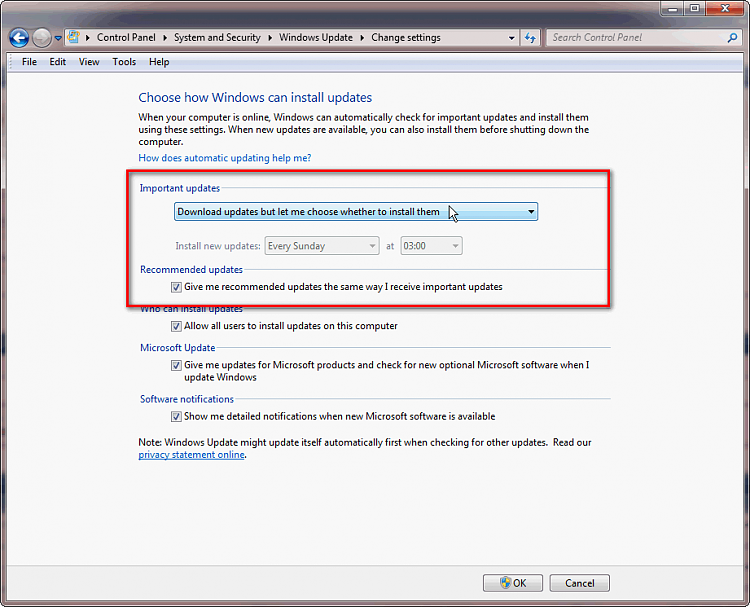The width and height of the screenshot is (750, 607).
Task: Click the OK button
Action: (513, 583)
